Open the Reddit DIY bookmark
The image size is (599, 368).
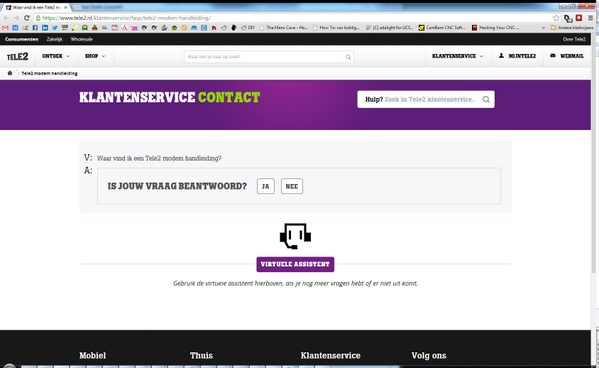(x=248, y=28)
